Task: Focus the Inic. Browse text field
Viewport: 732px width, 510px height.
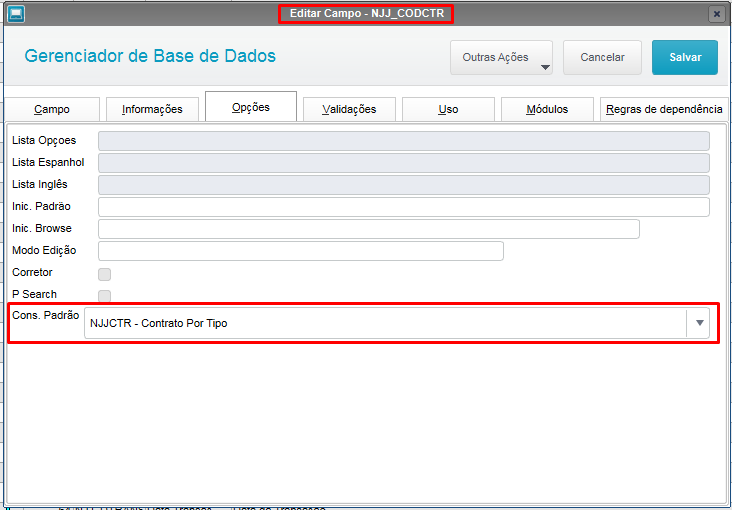Action: click(369, 229)
